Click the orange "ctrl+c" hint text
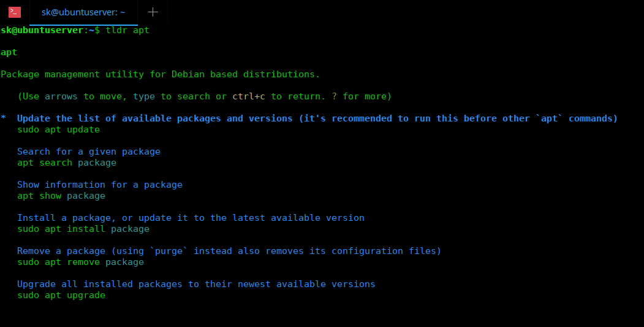 pyautogui.click(x=249, y=96)
